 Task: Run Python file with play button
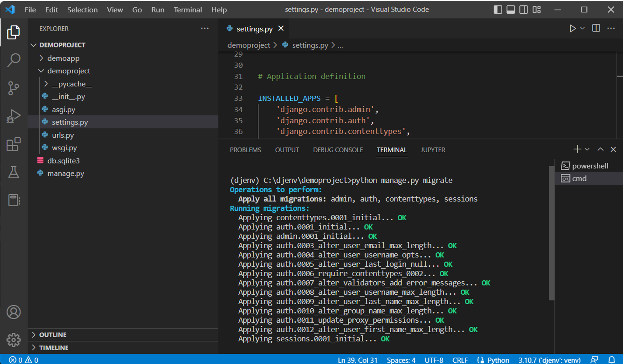pyautogui.click(x=572, y=28)
